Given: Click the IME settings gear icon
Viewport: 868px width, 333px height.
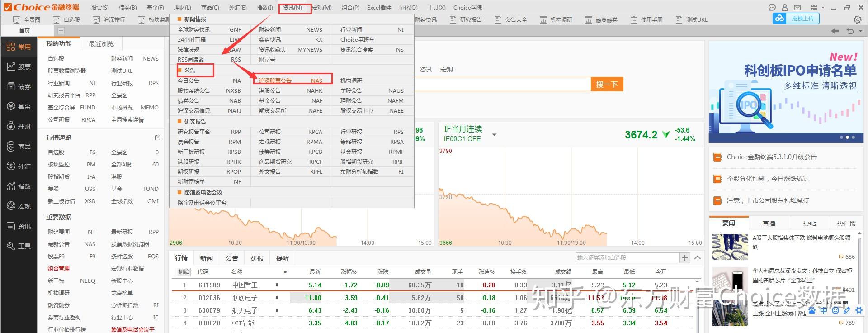Looking at the screenshot, I should point(859,310).
